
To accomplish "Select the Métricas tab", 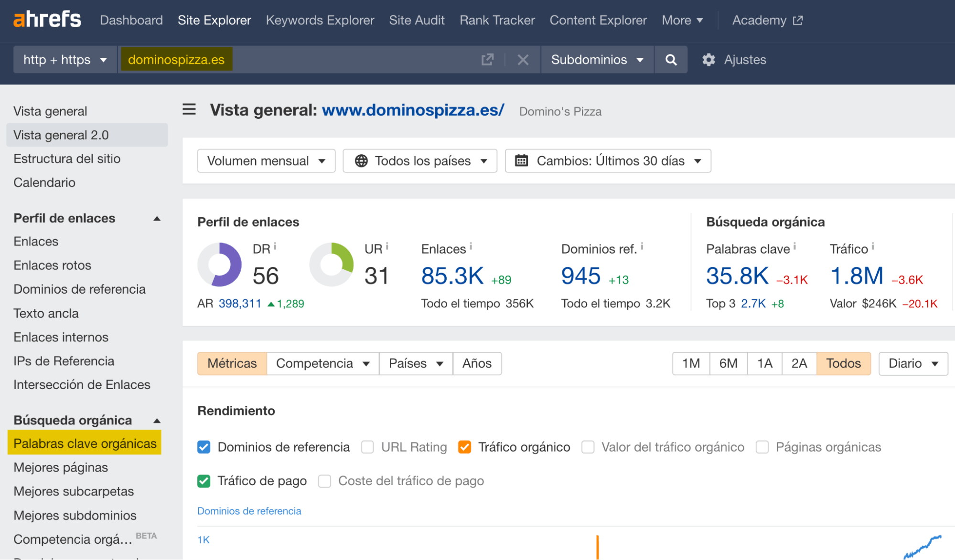I will pyautogui.click(x=232, y=363).
